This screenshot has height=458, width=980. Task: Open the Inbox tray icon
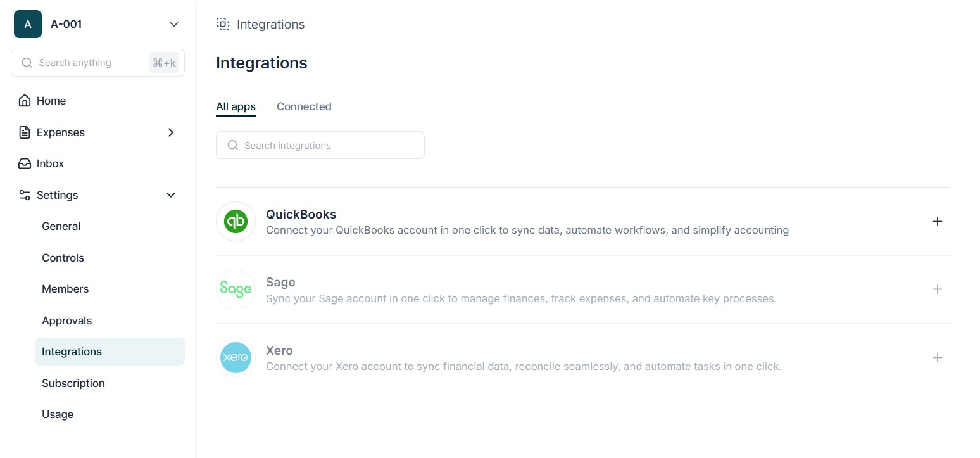coord(25,163)
